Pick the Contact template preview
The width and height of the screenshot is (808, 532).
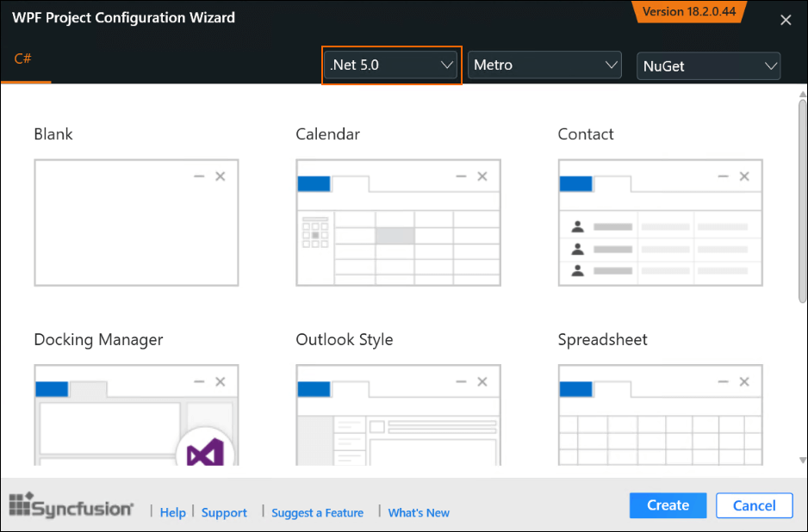(660, 222)
